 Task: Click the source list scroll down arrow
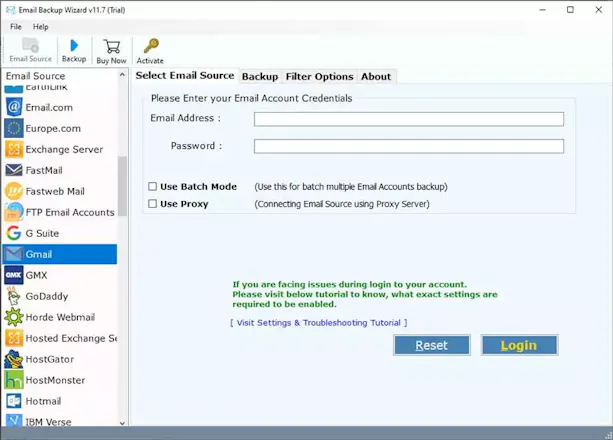click(122, 423)
